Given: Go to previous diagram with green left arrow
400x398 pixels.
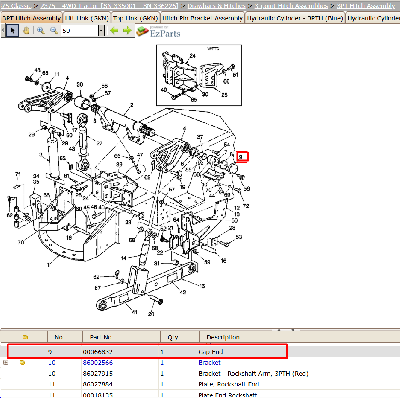Looking at the screenshot, I should [x=114, y=31].
